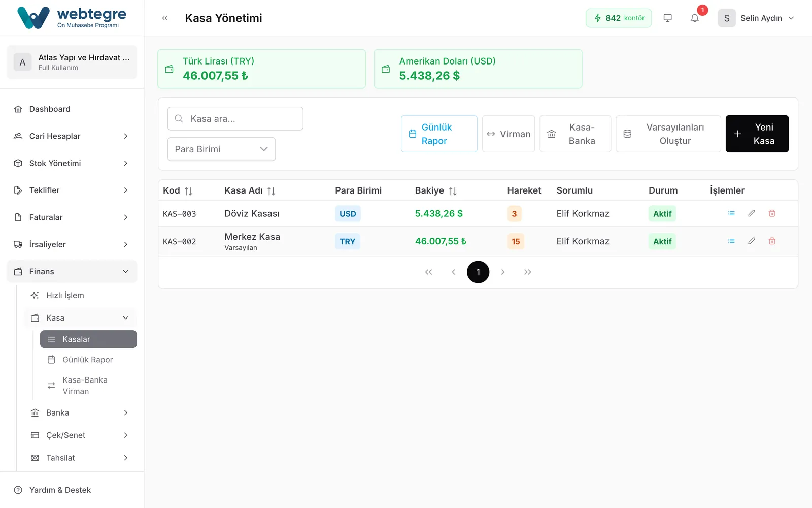
Task: Jump to last page double arrow
Action: pos(528,272)
